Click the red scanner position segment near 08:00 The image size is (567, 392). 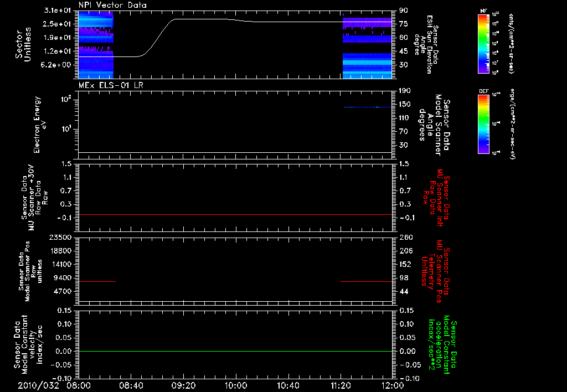pos(97,281)
